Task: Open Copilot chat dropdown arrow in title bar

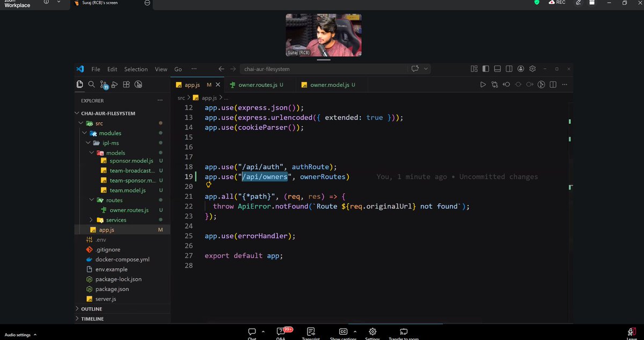Action: [427, 69]
